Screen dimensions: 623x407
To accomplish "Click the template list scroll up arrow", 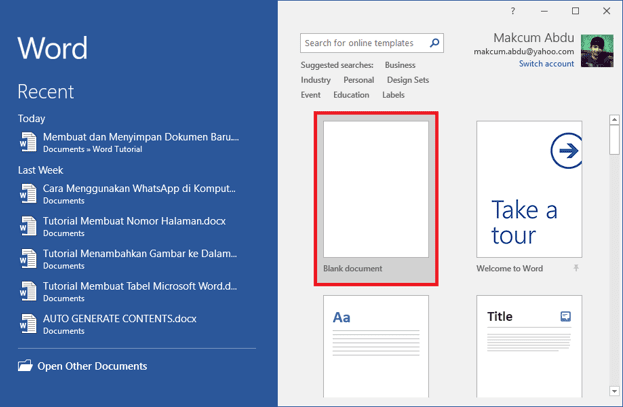I will [614, 120].
